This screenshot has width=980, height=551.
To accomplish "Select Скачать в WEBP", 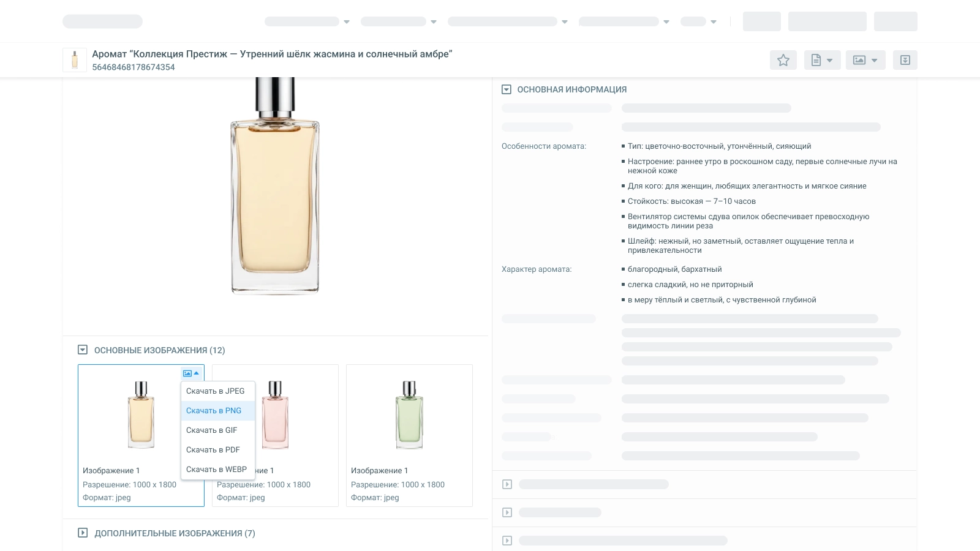I will 216,470.
